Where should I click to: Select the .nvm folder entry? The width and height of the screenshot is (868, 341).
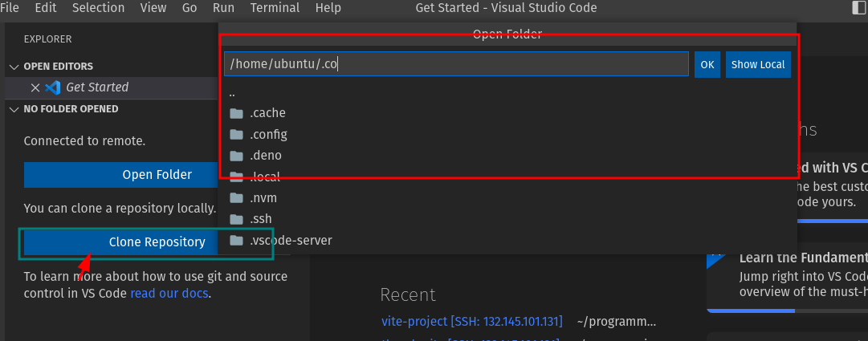click(x=507, y=198)
